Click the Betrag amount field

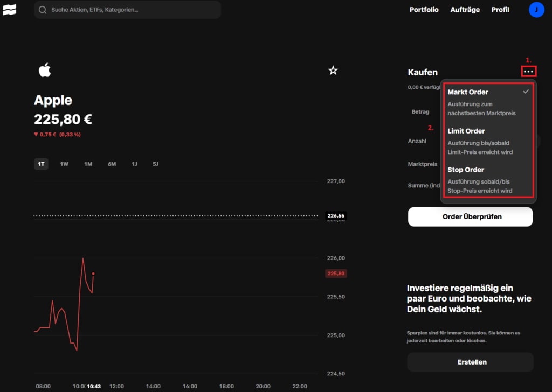pyautogui.click(x=421, y=111)
